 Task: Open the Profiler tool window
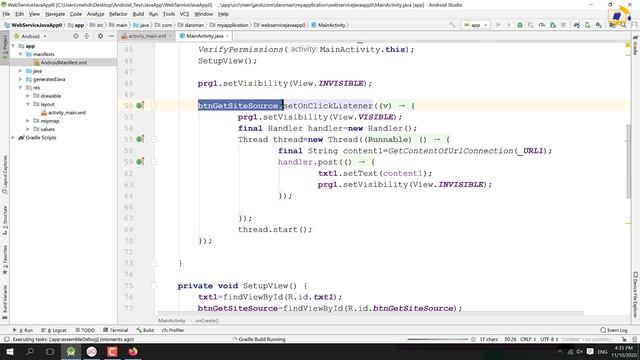[173, 330]
